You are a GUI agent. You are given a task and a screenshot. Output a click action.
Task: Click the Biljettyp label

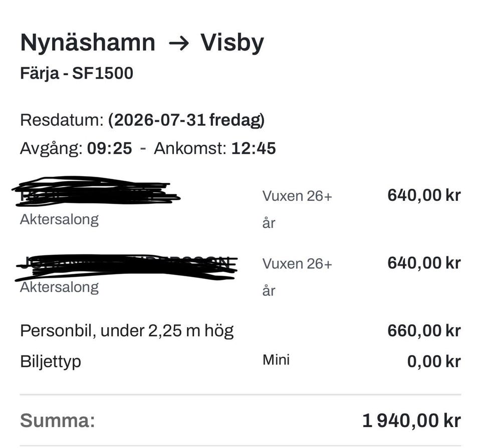click(51, 362)
